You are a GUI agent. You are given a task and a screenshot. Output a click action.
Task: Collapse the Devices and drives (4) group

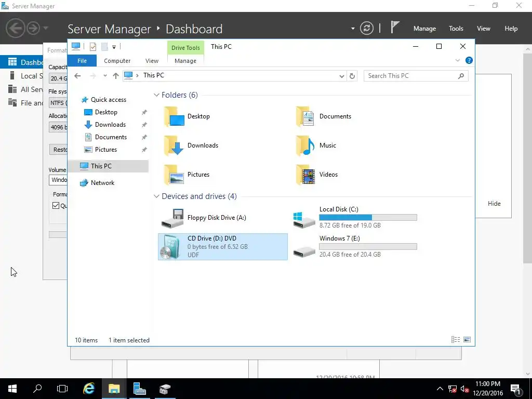[156, 196]
